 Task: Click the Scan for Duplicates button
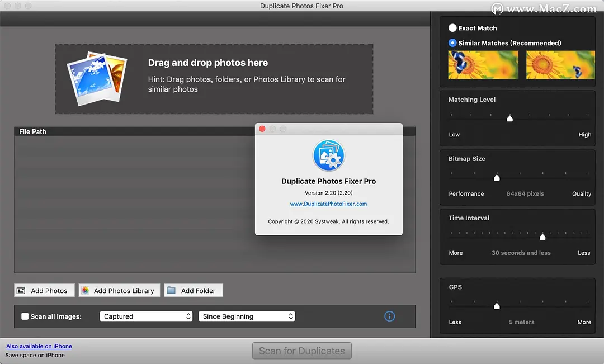[x=301, y=351]
